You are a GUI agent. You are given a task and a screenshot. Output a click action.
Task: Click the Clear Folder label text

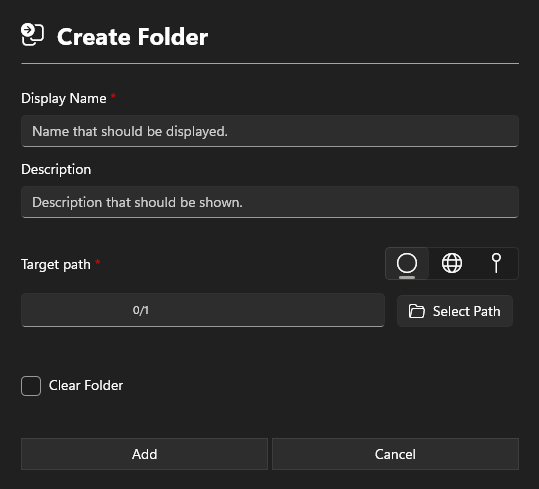86,386
